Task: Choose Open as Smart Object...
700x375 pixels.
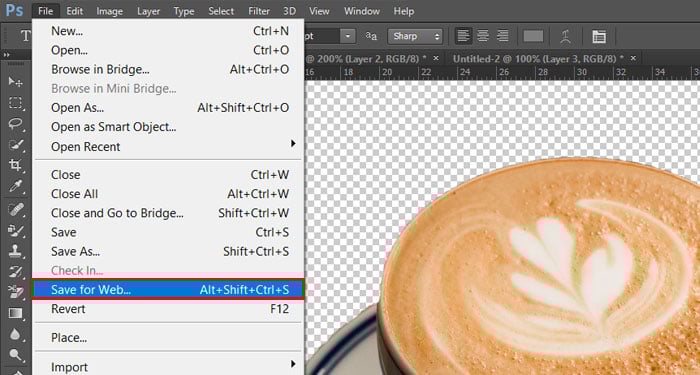Action: [168, 127]
